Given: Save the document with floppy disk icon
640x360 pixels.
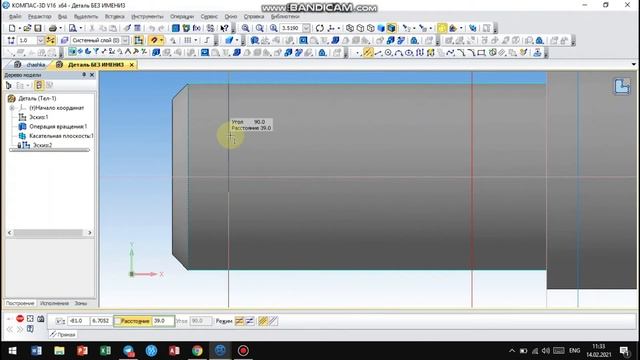Looking at the screenshot, I should (x=38, y=28).
